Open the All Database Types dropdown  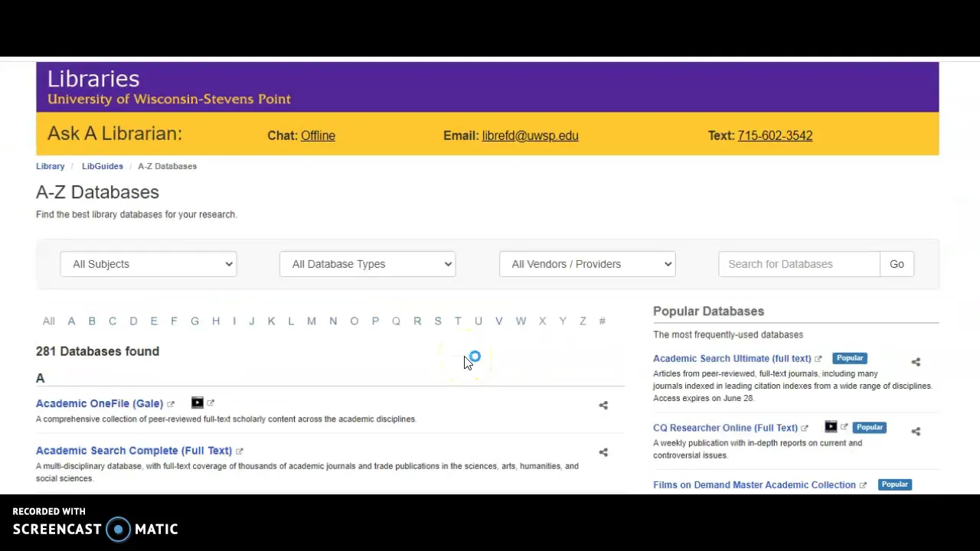point(367,264)
